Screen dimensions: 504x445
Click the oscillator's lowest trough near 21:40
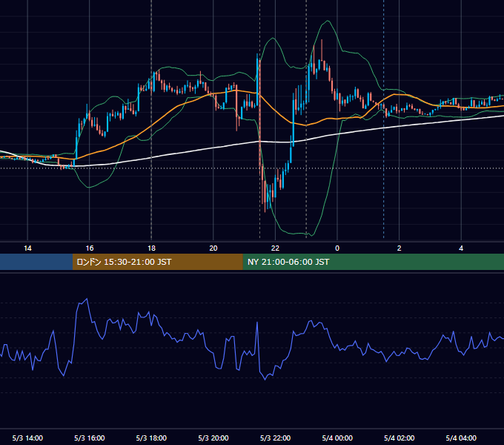tap(265, 380)
